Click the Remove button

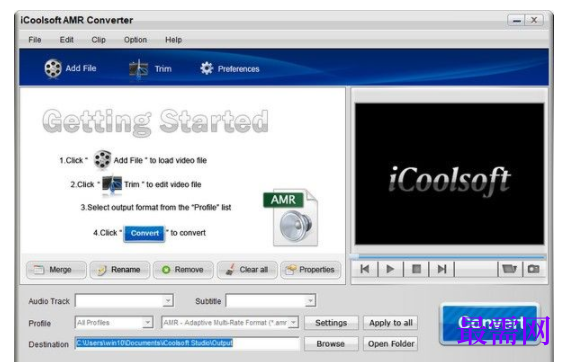183,270
